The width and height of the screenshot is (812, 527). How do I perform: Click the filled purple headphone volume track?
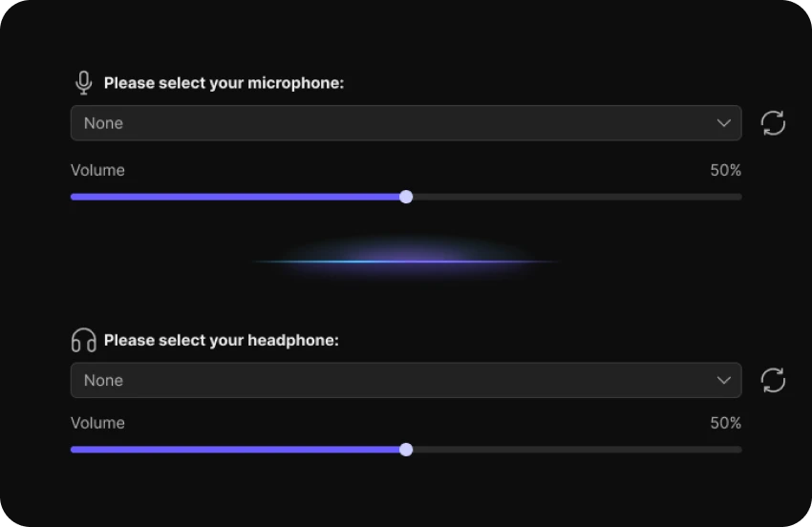coord(237,449)
